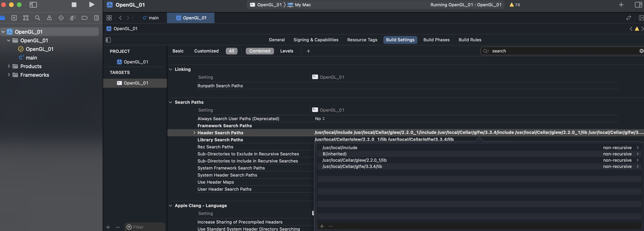
Task: Collapse the OpenGL_01 folder group
Action: tap(9, 41)
